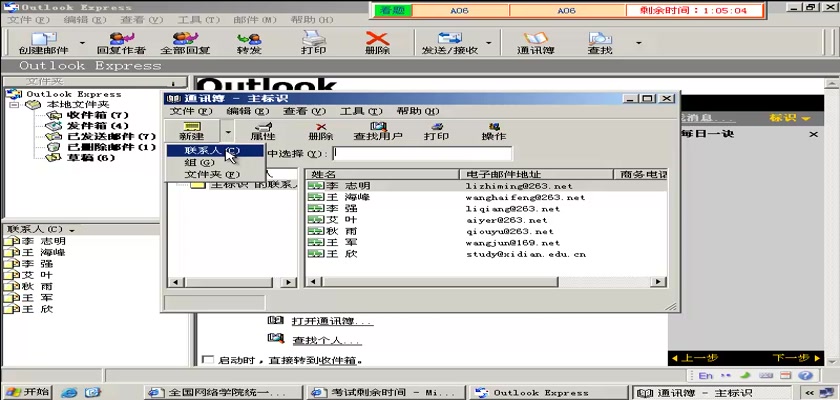
Task: Open Drafts (草稿) folder
Action: point(81,158)
